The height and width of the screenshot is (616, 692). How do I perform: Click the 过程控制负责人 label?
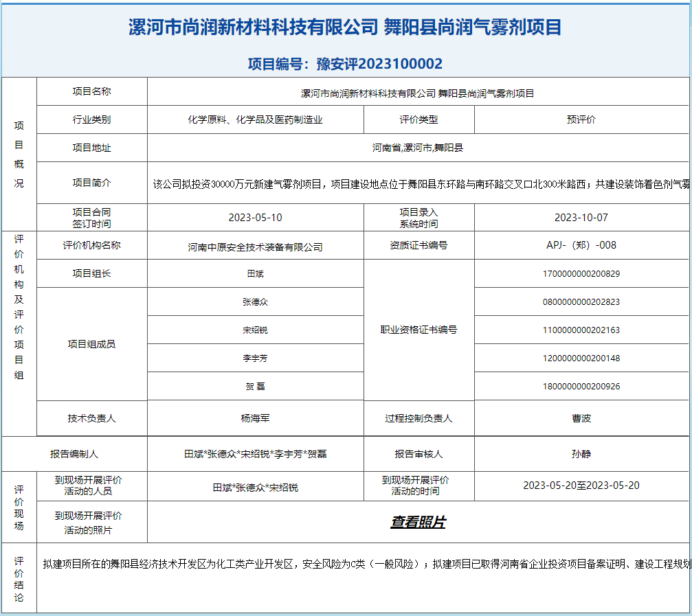coord(418,418)
